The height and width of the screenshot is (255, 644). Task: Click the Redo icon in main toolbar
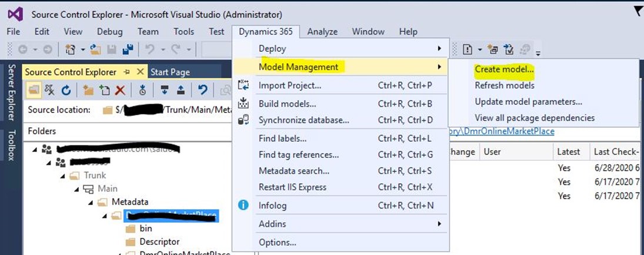pos(176,50)
